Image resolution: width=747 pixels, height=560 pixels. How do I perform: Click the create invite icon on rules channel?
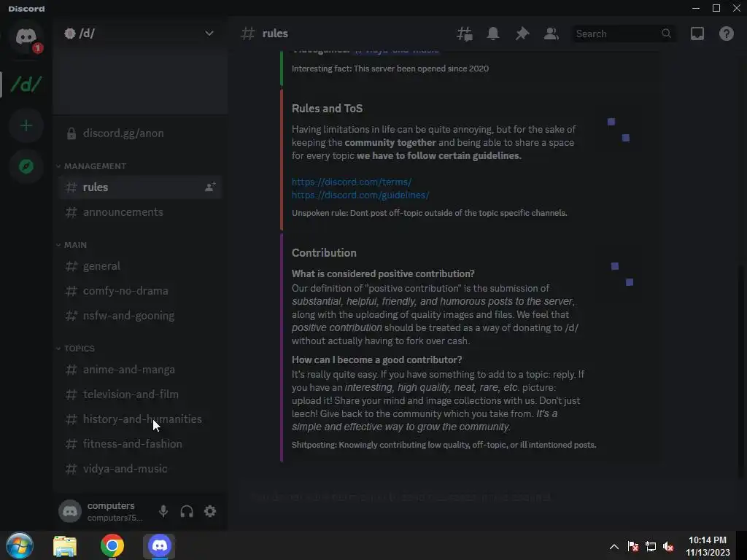210,187
